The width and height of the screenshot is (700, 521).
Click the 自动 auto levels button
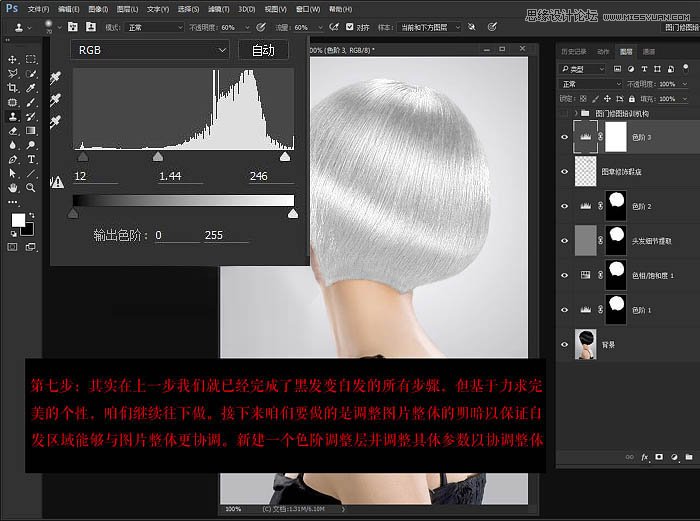(x=263, y=49)
